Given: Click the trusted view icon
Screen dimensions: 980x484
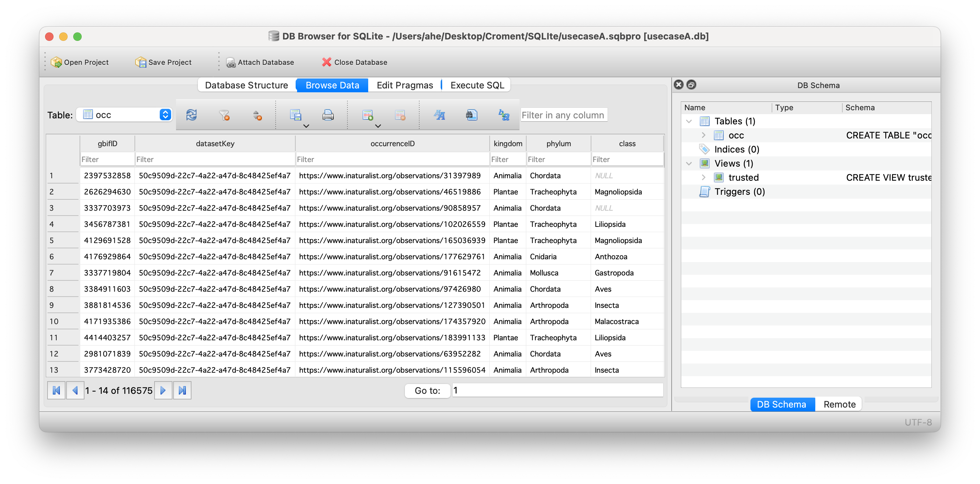Looking at the screenshot, I should (x=719, y=178).
